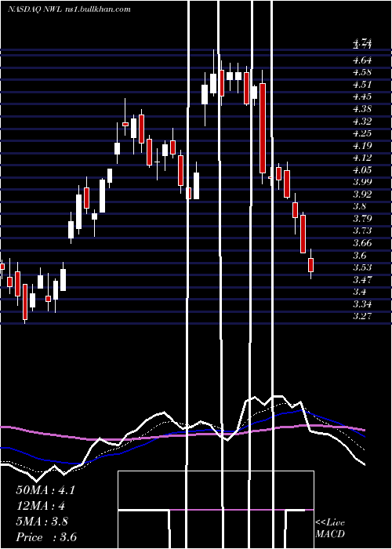Select the 4.19 price axis label

click(362, 146)
